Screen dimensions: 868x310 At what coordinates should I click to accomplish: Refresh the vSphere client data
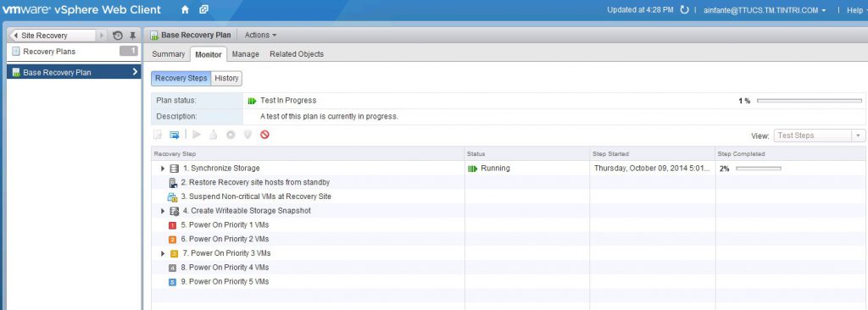pyautogui.click(x=684, y=10)
